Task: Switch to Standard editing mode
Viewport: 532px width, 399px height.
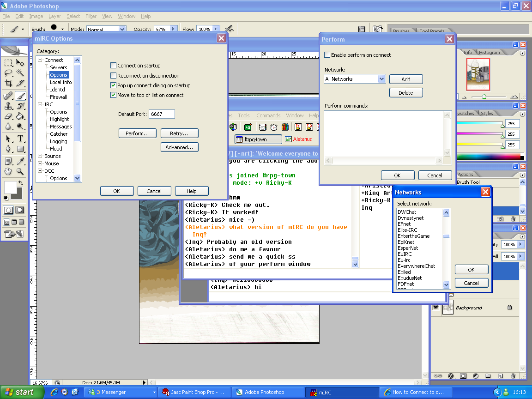Action: 8,210
